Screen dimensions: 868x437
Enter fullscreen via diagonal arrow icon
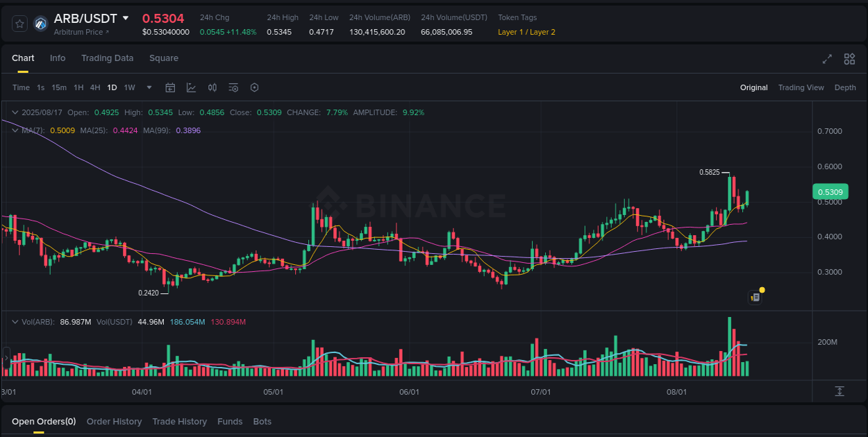[827, 59]
